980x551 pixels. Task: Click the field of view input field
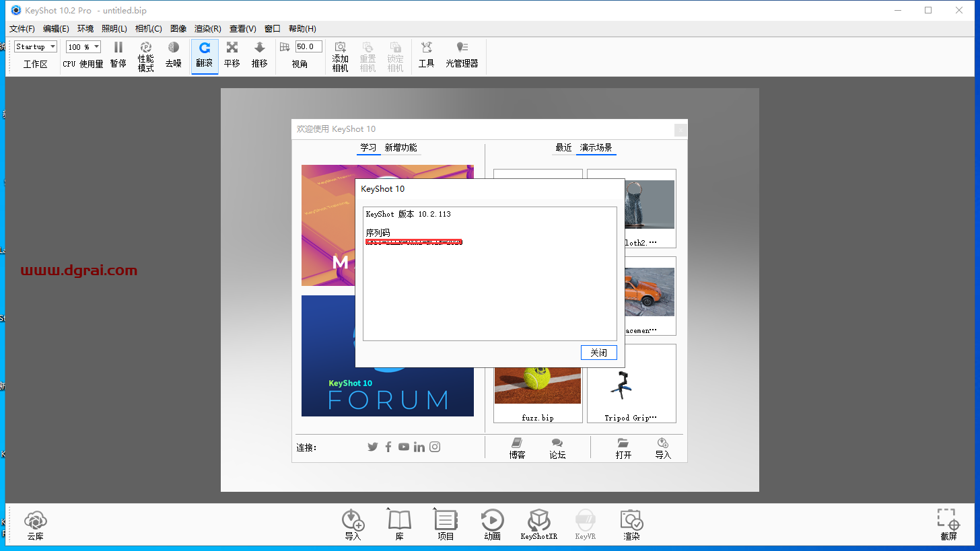308,46
